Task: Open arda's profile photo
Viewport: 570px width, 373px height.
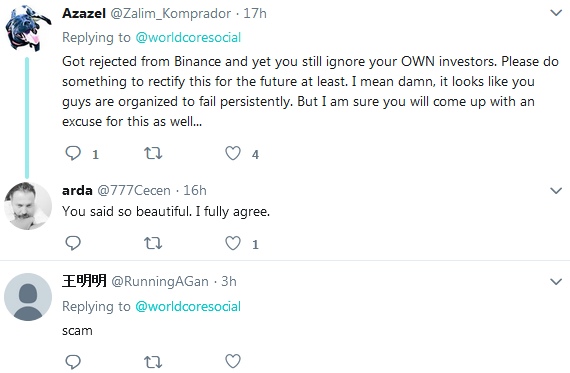Action: (x=28, y=206)
